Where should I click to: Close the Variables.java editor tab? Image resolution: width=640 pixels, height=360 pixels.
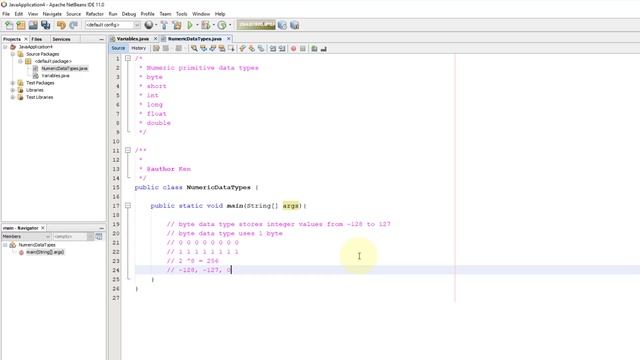(x=155, y=39)
